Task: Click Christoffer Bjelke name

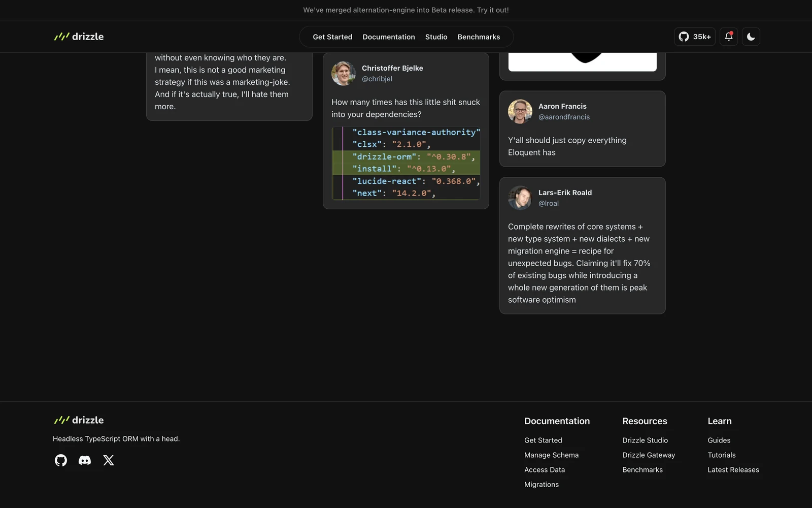Action: (392, 68)
